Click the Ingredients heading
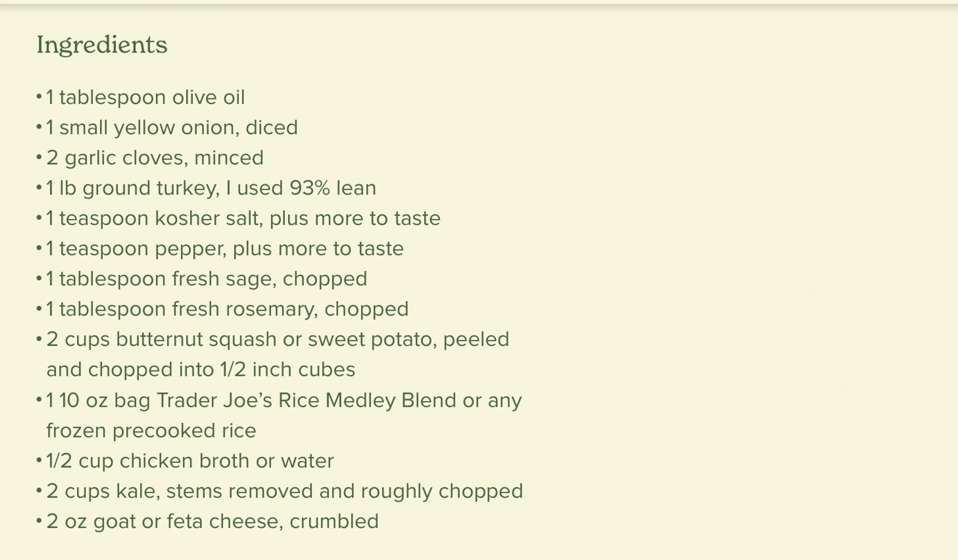Image resolution: width=958 pixels, height=560 pixels. (102, 45)
